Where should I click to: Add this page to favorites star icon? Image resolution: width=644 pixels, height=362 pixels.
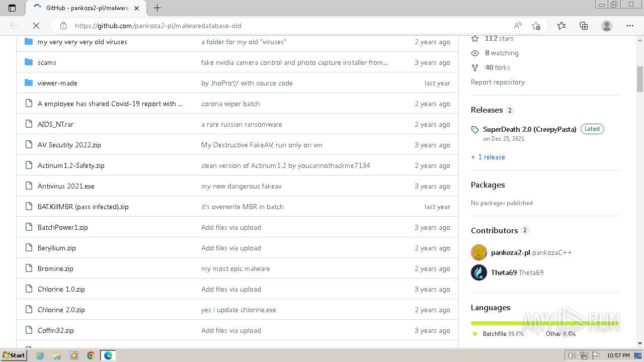536,26
